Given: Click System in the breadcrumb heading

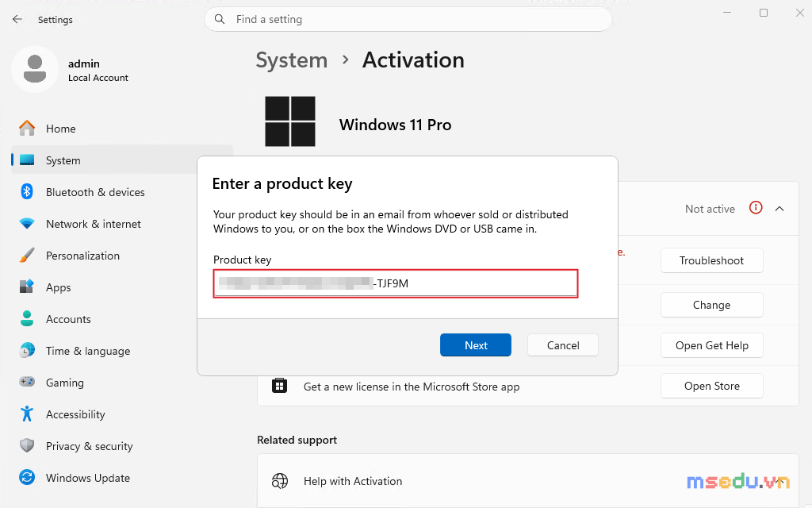Looking at the screenshot, I should pyautogui.click(x=292, y=60).
